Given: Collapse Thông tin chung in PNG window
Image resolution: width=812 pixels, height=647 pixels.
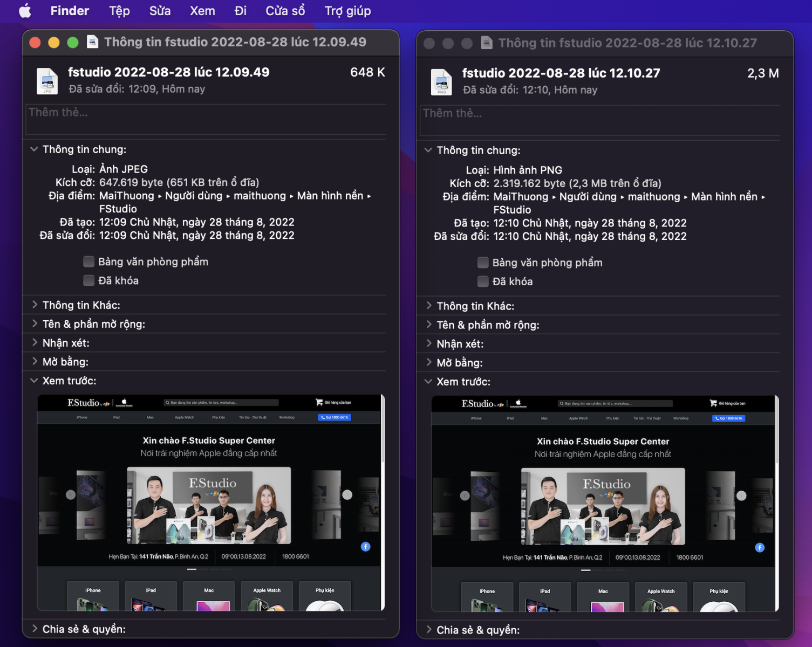Looking at the screenshot, I should tap(428, 150).
